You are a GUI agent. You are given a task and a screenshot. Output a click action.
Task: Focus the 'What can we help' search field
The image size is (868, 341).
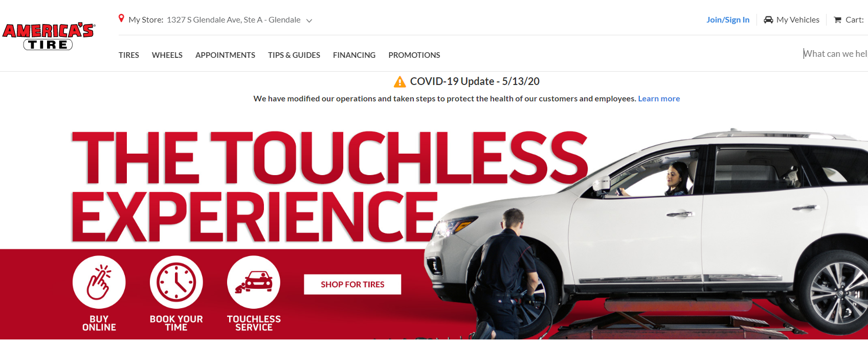pyautogui.click(x=835, y=54)
